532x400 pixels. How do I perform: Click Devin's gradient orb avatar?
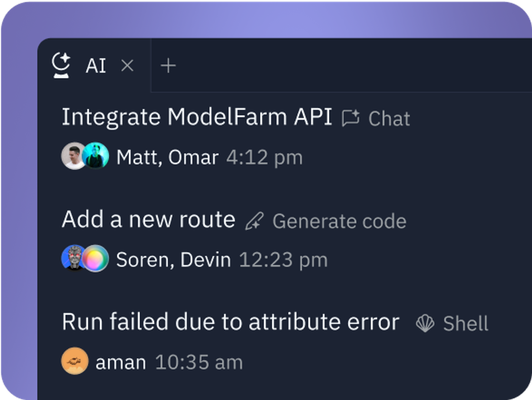click(x=96, y=259)
